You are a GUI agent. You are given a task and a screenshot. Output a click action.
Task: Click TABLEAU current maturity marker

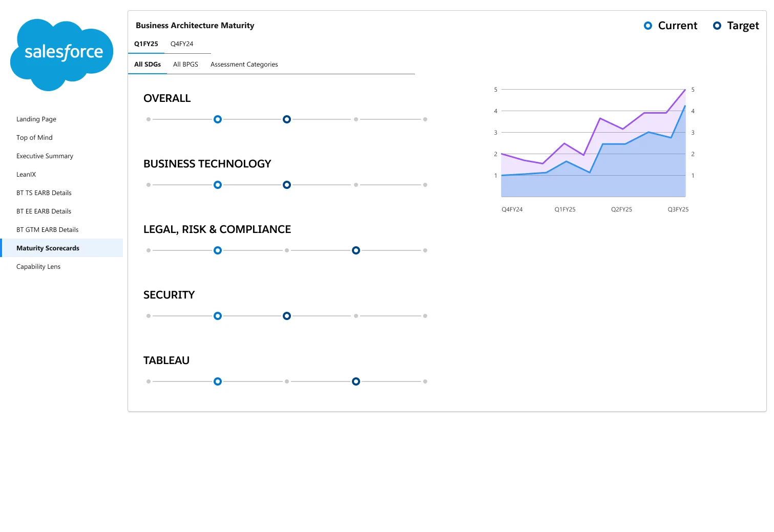218,381
